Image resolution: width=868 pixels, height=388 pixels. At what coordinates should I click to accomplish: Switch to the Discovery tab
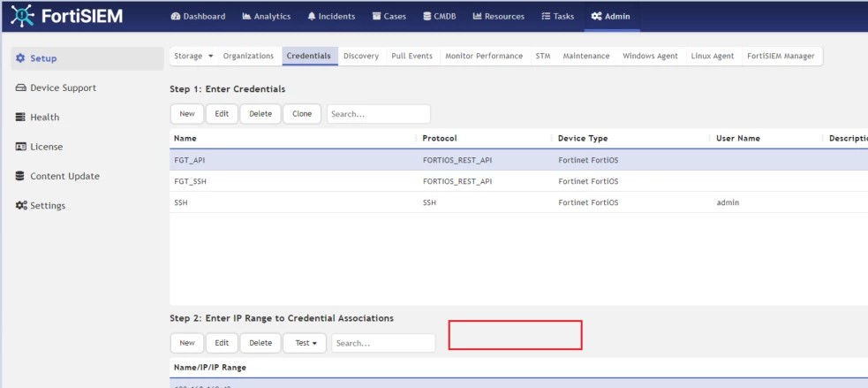(361, 56)
